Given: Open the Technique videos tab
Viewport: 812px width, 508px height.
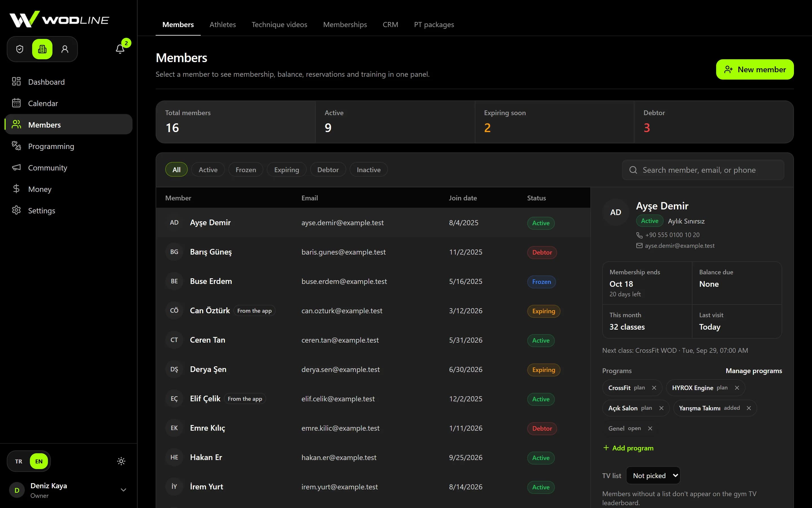Looking at the screenshot, I should [279, 25].
